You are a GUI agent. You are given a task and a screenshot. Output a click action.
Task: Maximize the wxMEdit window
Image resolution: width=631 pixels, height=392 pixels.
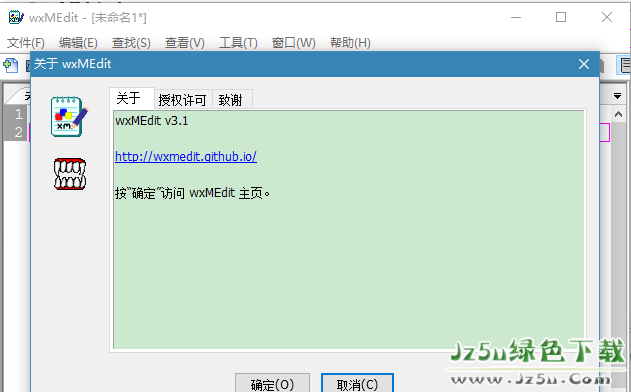[561, 17]
